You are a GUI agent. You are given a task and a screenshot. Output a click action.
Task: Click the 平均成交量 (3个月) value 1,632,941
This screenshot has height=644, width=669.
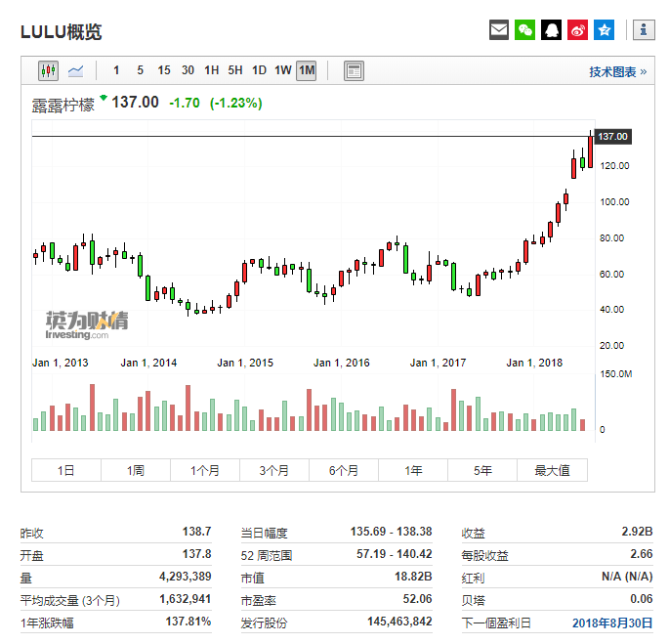coord(186,599)
